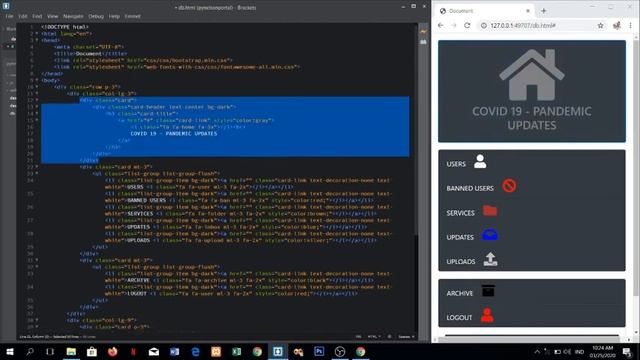Open the BANNED USERS link
Viewport: 640px width, 360px height.
pos(470,188)
